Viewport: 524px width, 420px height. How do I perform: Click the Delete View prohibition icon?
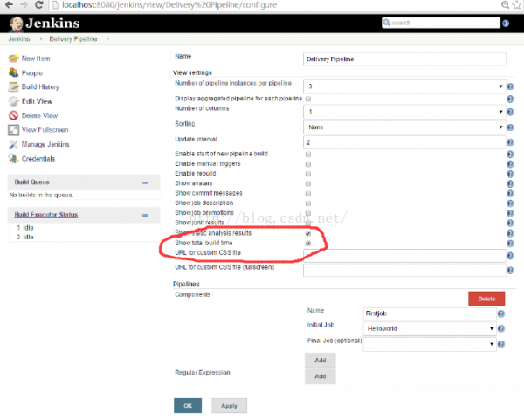coord(13,115)
